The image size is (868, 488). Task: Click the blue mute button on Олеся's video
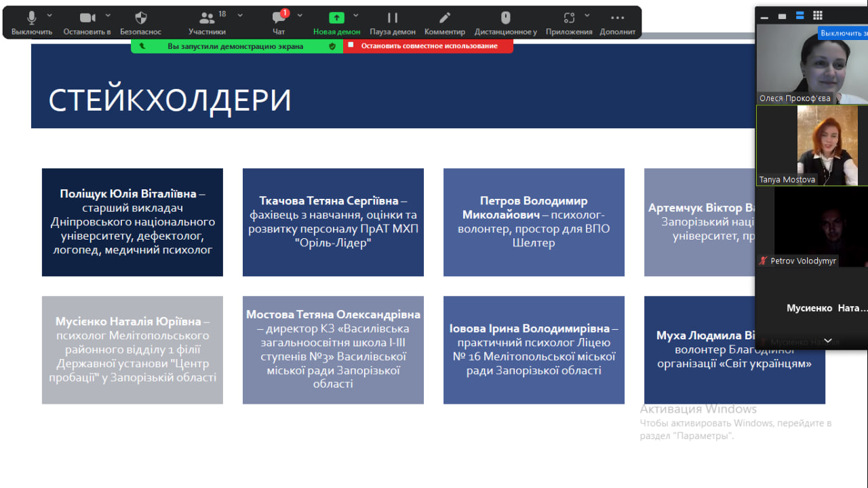coord(843,33)
